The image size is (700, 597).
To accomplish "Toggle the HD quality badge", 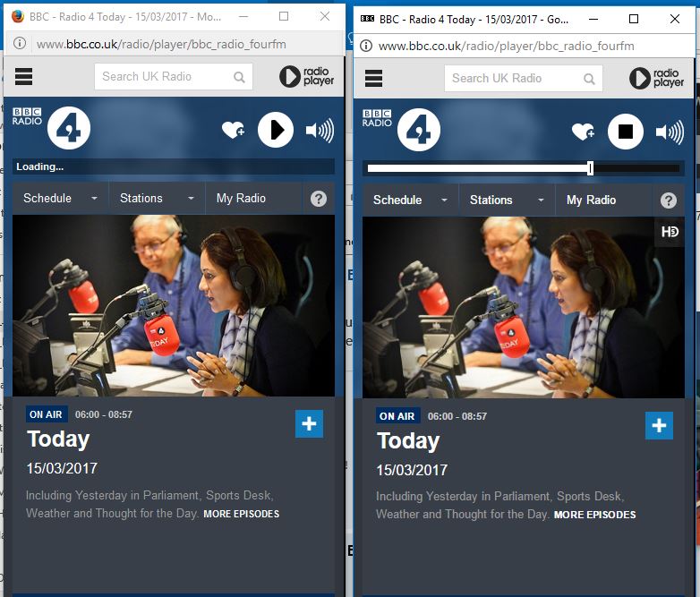I will pos(670,232).
